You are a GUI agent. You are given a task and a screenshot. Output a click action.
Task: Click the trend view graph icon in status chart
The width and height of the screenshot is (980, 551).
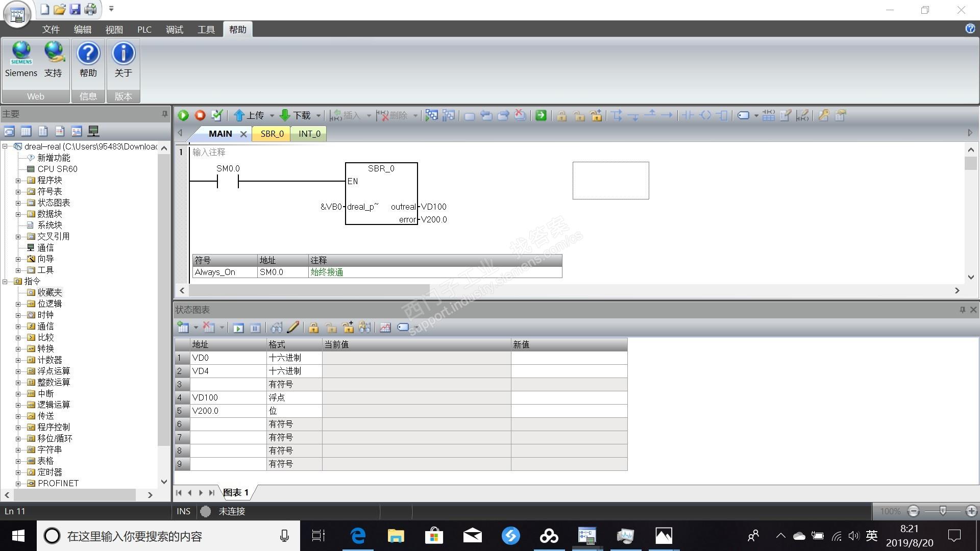[x=385, y=328]
